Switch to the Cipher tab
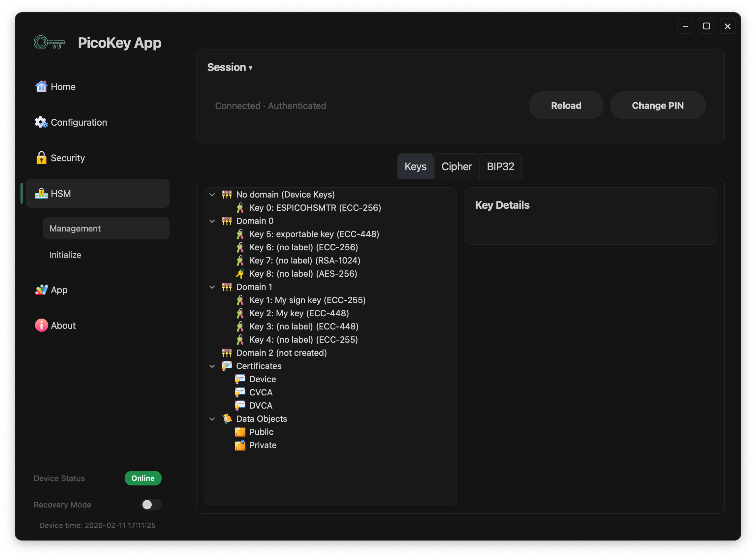This screenshot has width=756, height=558. click(457, 167)
